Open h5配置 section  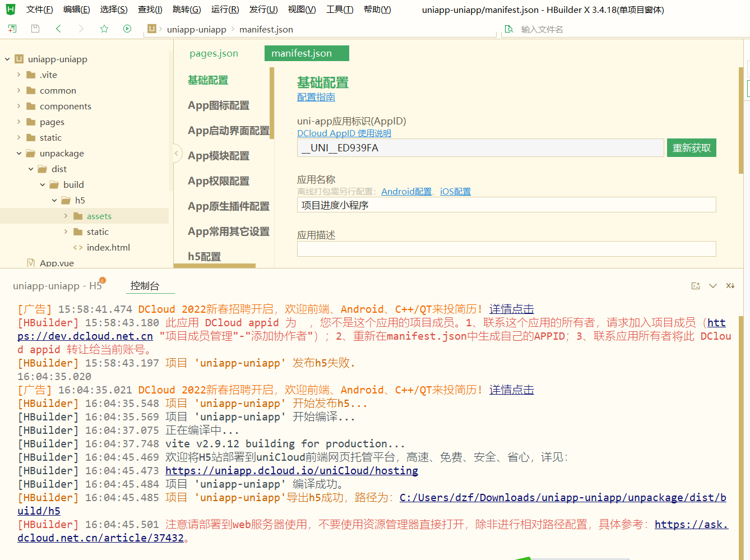pos(205,257)
